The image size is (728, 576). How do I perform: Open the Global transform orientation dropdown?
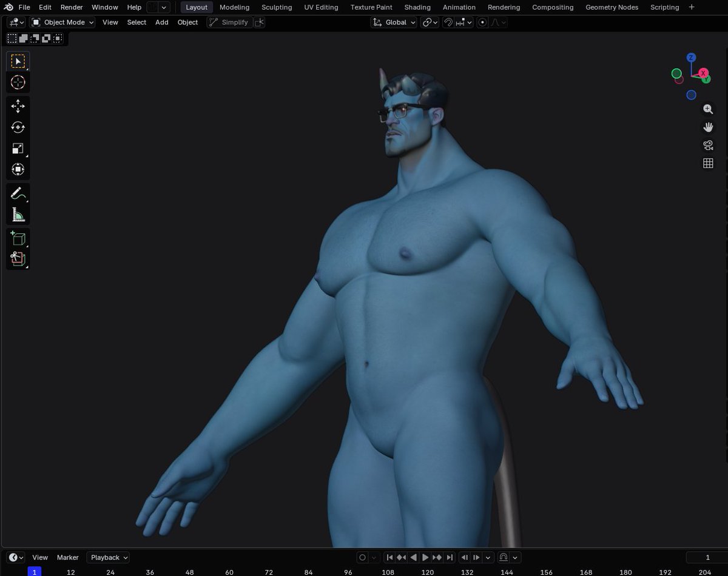(393, 22)
